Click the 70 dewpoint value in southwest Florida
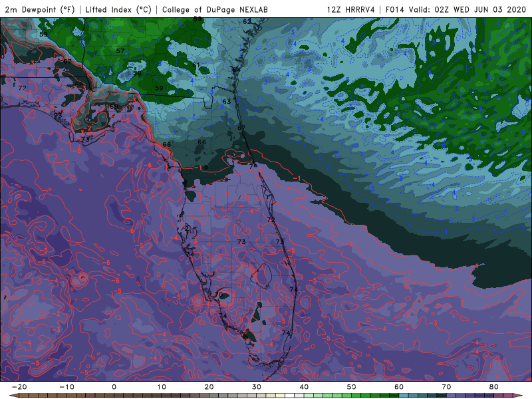The height and width of the screenshot is (399, 532). [219, 295]
